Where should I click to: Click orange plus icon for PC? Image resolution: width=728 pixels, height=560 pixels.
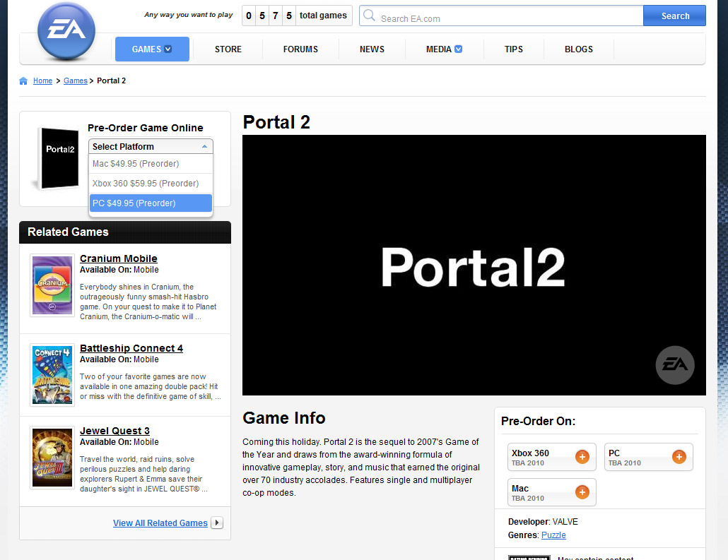click(679, 457)
